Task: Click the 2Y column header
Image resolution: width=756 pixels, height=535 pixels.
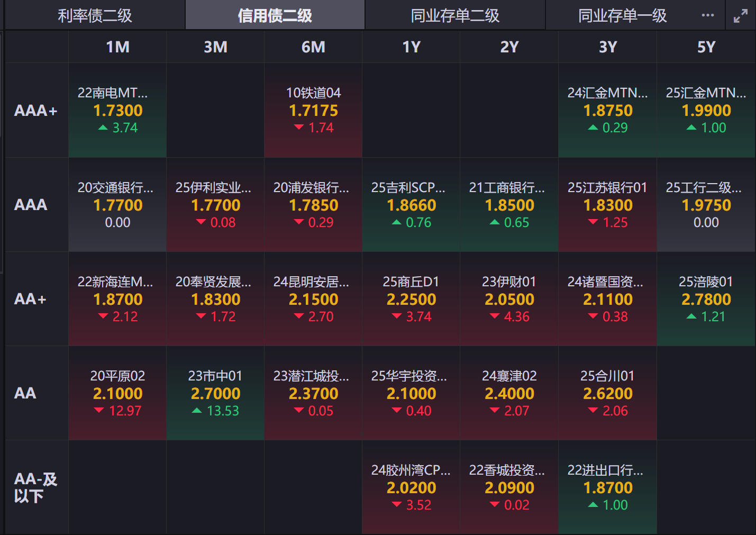Action: click(509, 47)
